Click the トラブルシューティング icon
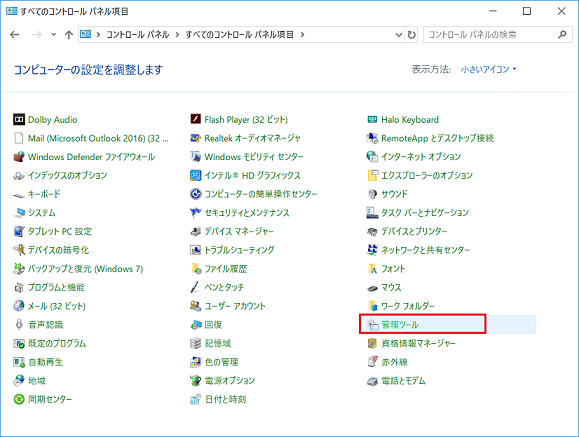Screen dimensions: 579x437 tap(195, 250)
